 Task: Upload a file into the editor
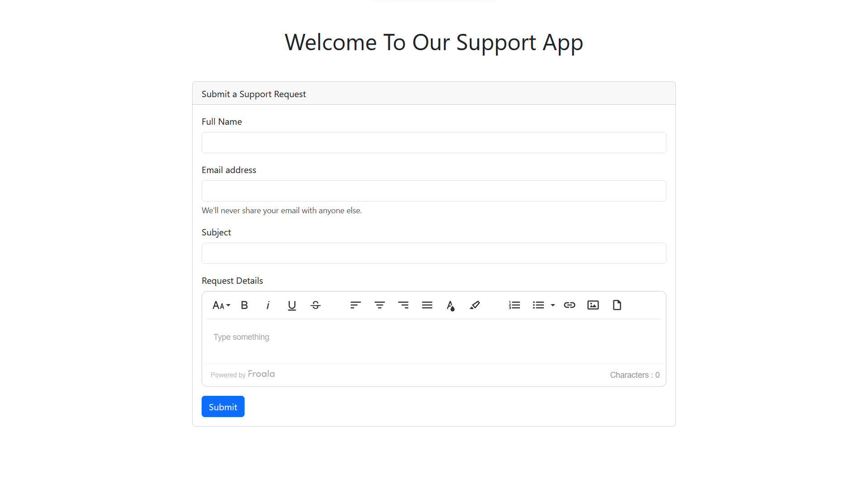(x=617, y=305)
